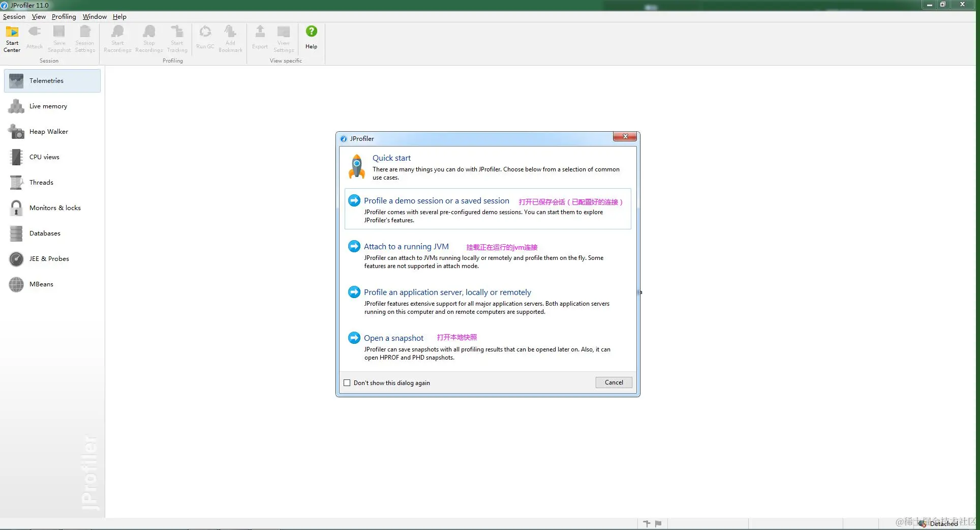Open the View menu

click(x=39, y=16)
